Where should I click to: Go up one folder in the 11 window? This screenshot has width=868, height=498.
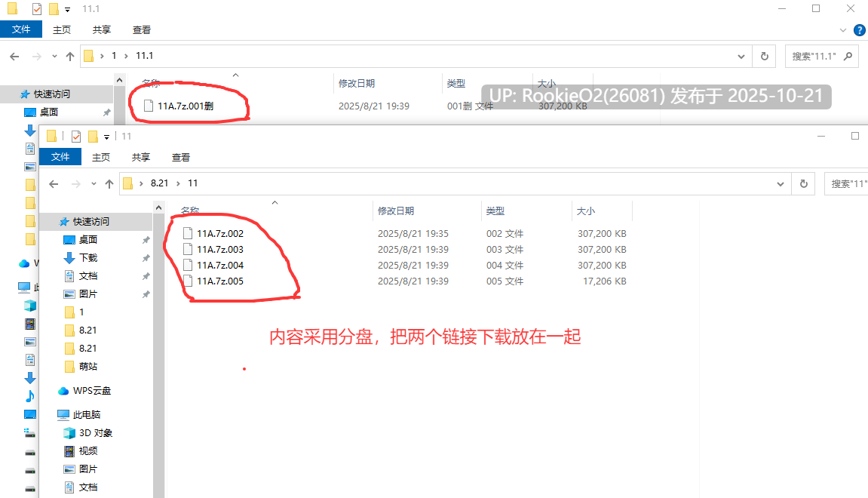[109, 184]
